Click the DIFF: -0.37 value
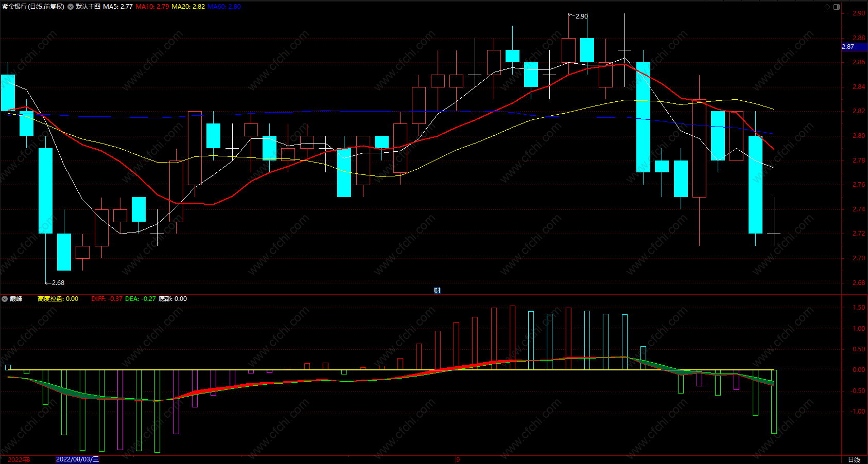 [107, 299]
